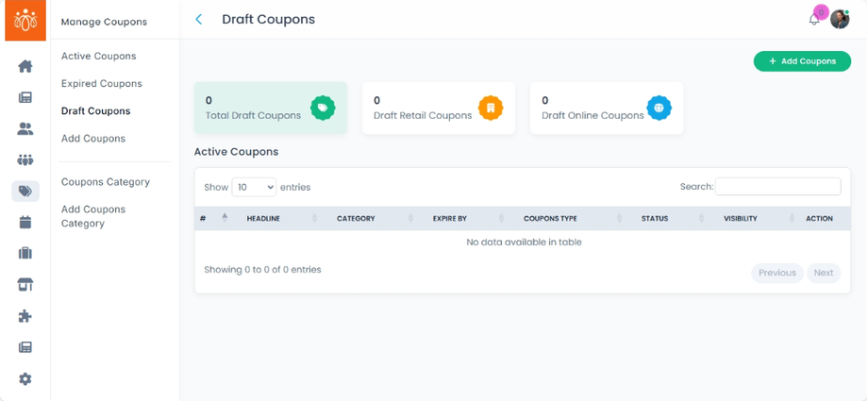Go back using the left arrow
This screenshot has width=868, height=401.
[199, 19]
